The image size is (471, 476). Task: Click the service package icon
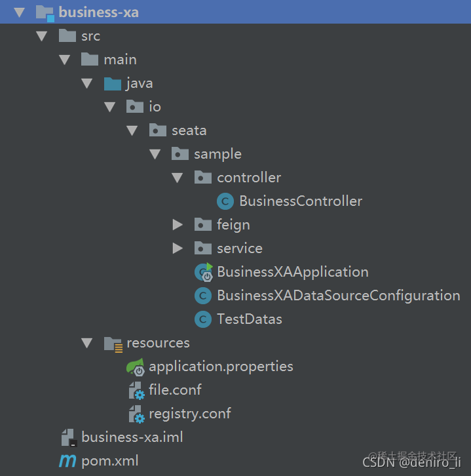[203, 248]
